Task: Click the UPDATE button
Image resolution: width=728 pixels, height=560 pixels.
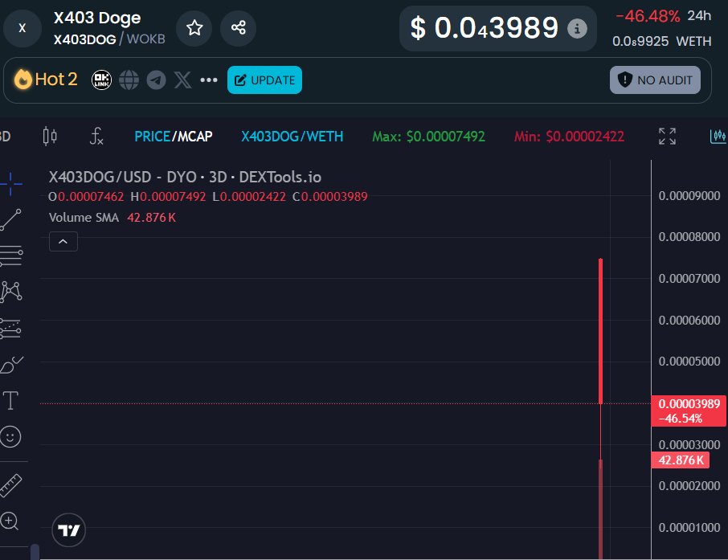Action: click(264, 80)
